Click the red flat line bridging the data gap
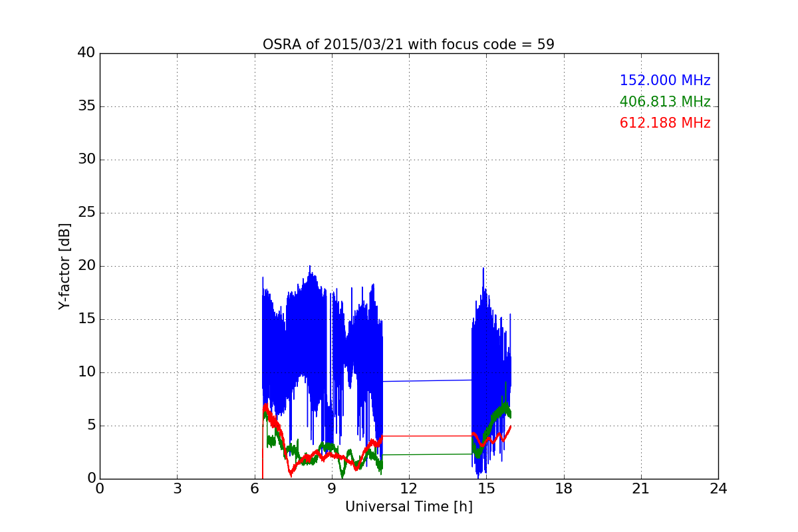 (427, 436)
